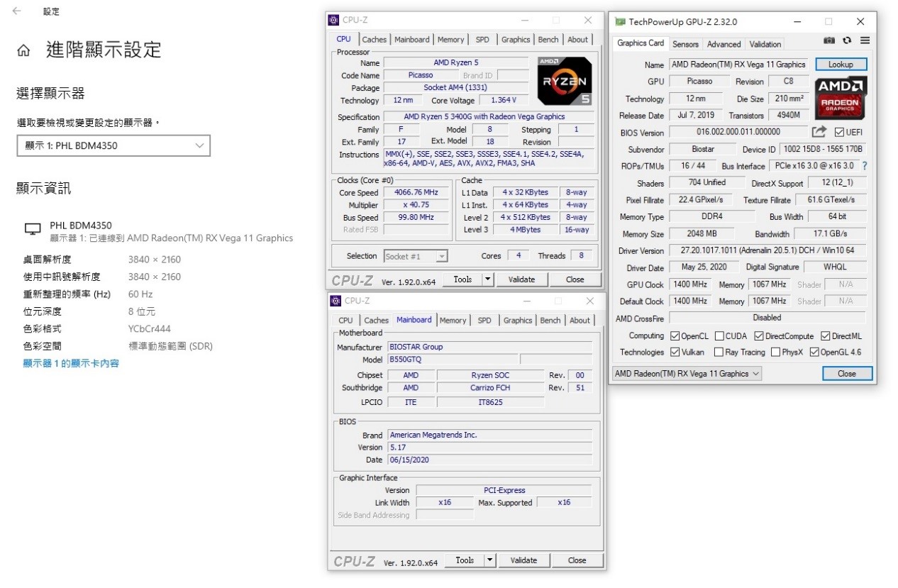The height and width of the screenshot is (588, 898).
Task: Click the CPU-Z Specification field
Action: click(488, 116)
